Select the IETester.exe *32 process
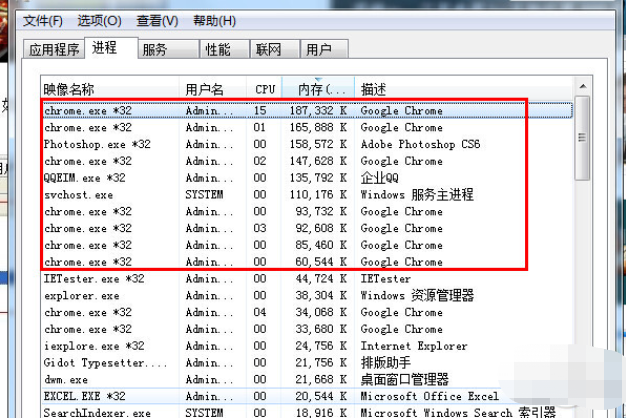 coord(307,279)
